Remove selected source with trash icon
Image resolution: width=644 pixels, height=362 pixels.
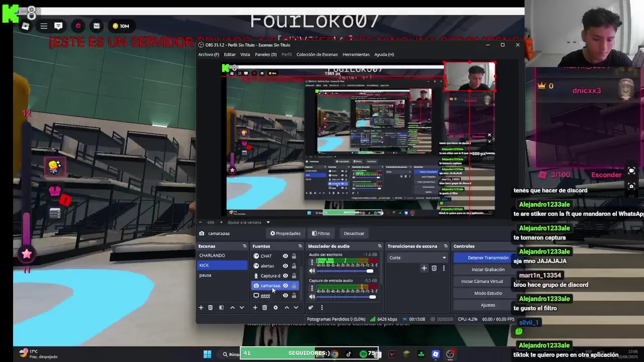[x=265, y=308]
